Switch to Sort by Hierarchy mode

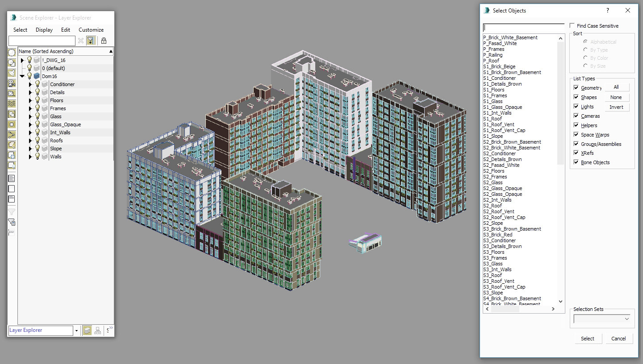[98, 331]
